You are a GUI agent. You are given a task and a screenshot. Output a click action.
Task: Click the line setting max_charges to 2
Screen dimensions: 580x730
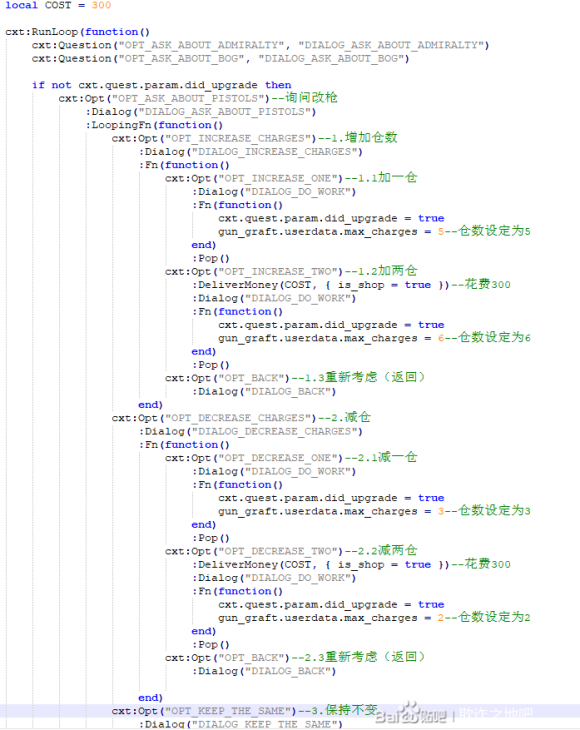(x=374, y=618)
